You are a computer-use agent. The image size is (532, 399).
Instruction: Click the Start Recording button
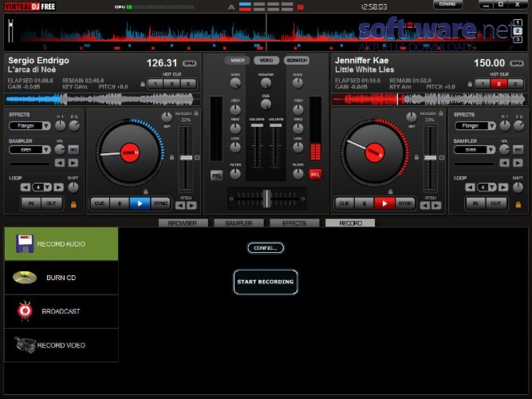[266, 282]
